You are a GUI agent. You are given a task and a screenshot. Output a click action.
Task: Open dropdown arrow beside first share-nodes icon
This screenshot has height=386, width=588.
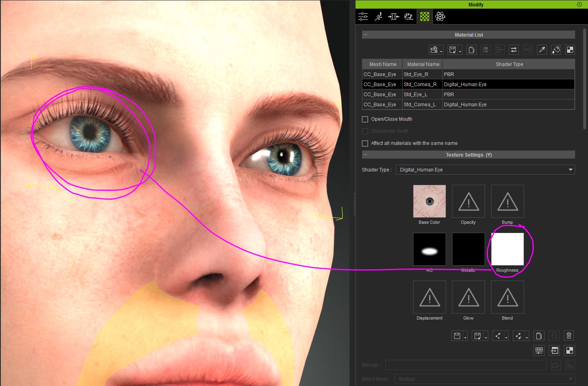[506, 337]
